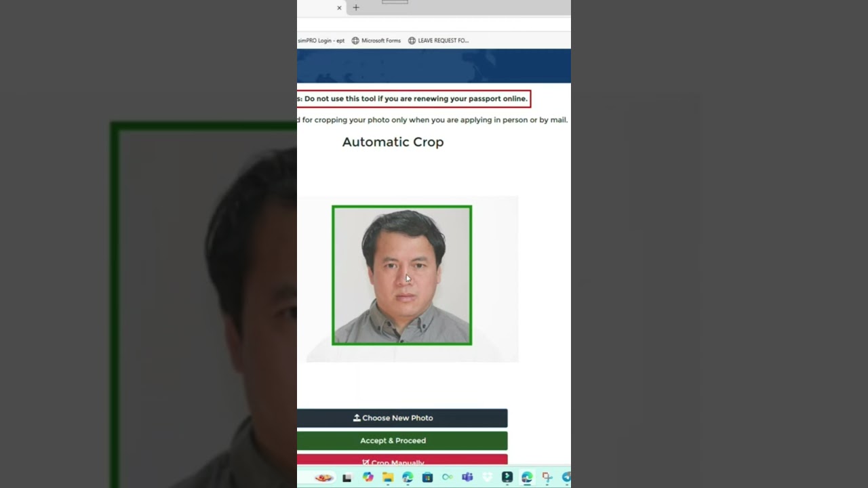Click the Automatic Crop heading
This screenshot has width=868, height=488.
click(393, 142)
